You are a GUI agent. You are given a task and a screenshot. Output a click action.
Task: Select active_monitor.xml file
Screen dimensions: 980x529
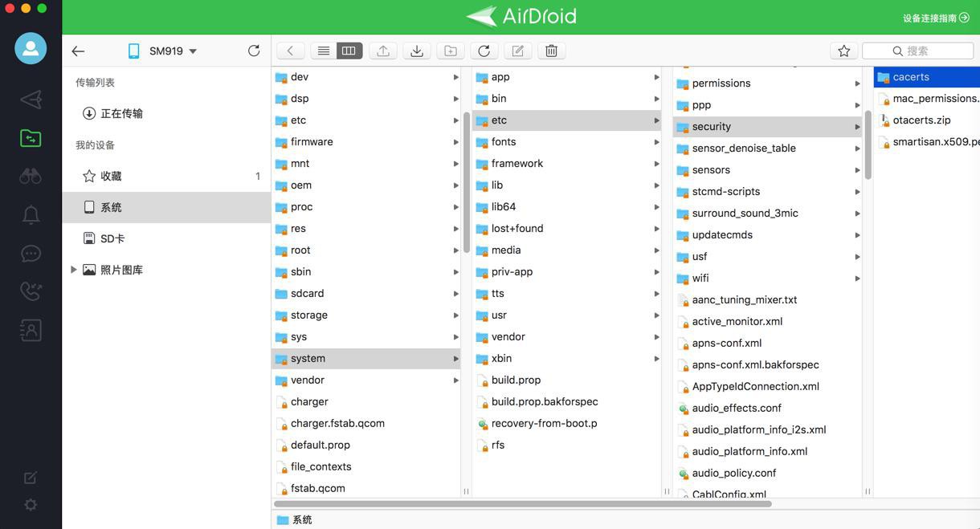coord(768,321)
